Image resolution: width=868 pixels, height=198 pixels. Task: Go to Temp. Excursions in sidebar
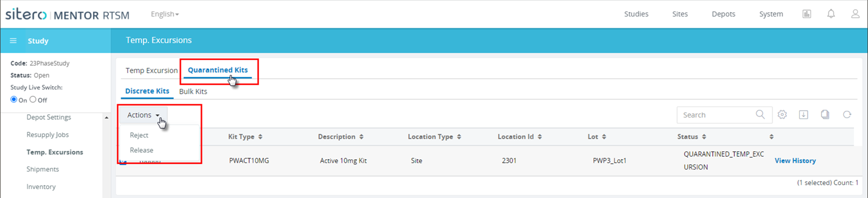(x=55, y=152)
